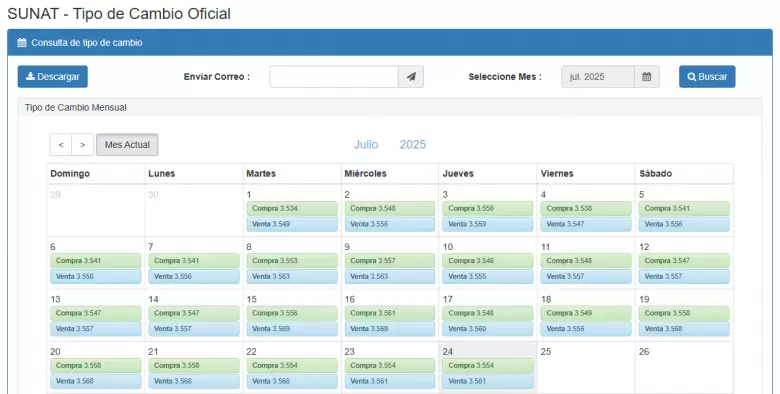
Task: Select Compra 3.550 on July 3
Action: (488, 208)
